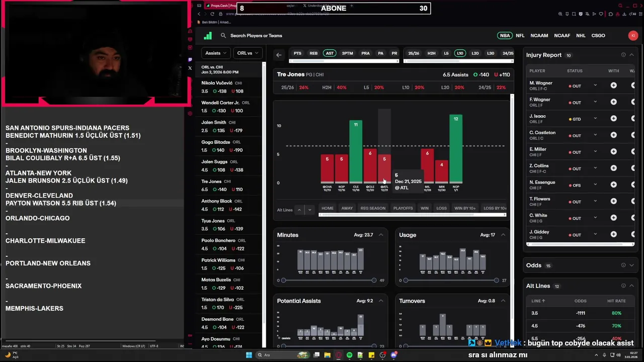Viewport: 644px width, 362px height.
Task: Add M. Wagner to the With filter
Action: (613, 85)
